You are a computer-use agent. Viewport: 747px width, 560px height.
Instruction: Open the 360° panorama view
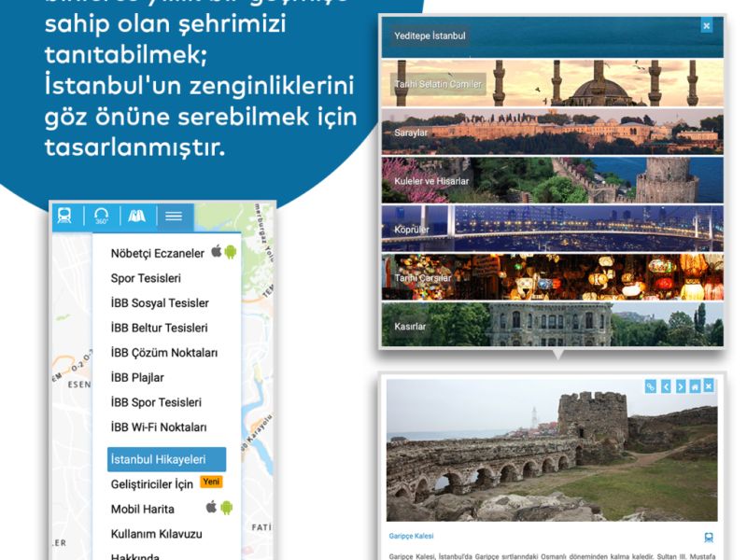point(102,216)
